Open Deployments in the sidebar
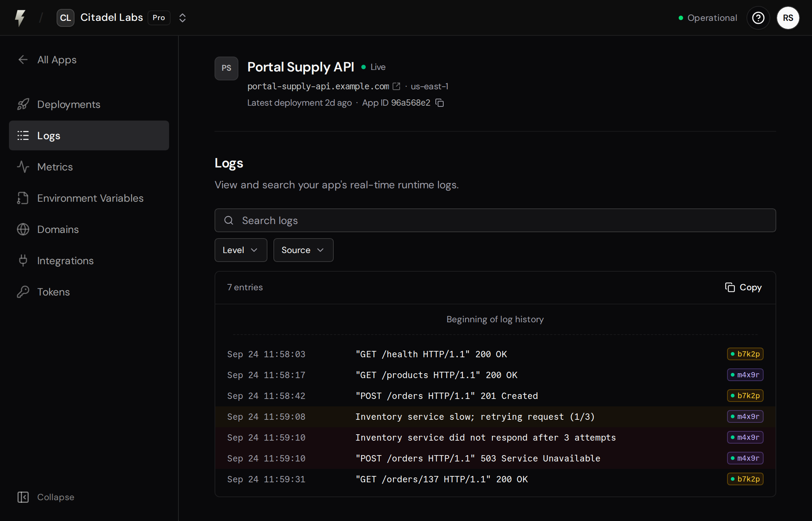The height and width of the screenshot is (521, 812). (x=89, y=104)
